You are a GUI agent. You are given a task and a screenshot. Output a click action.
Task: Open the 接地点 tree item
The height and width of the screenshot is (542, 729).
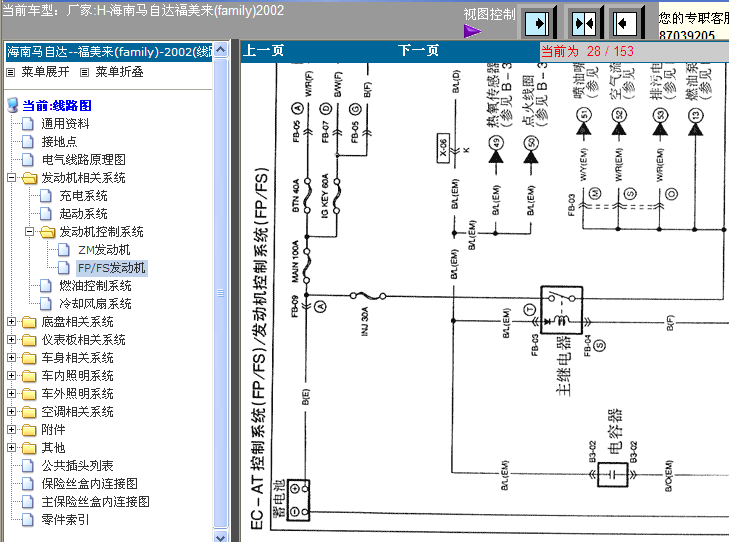click(x=60, y=142)
